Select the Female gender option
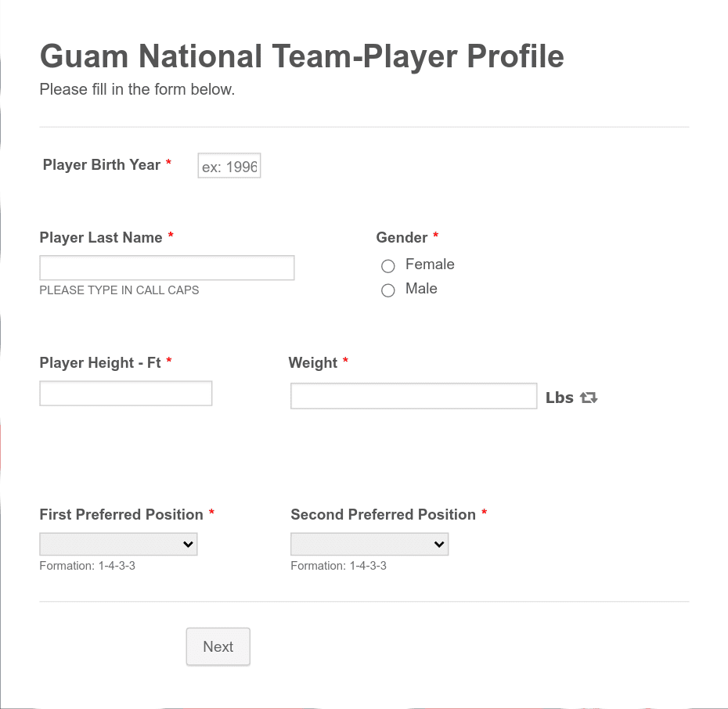728x709 pixels. pyautogui.click(x=387, y=266)
